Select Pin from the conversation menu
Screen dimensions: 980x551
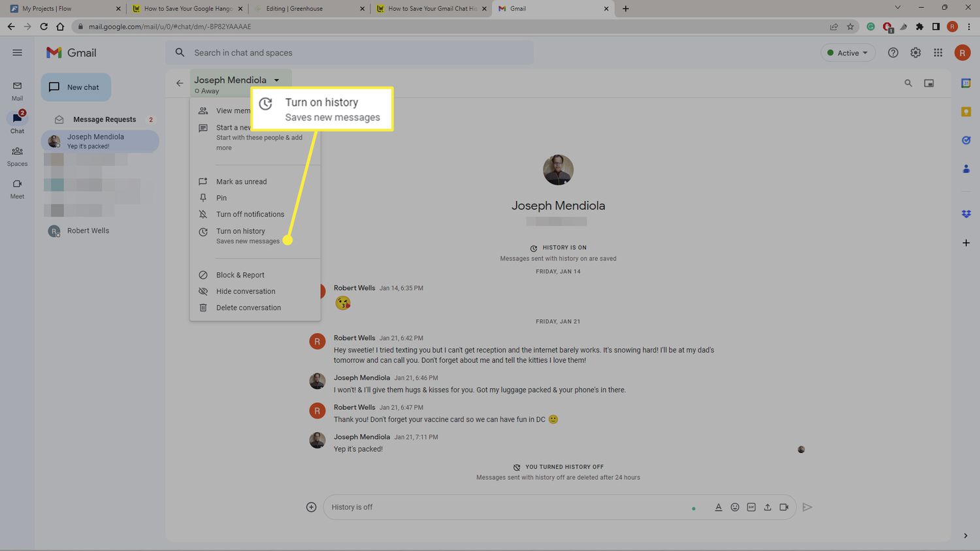pyautogui.click(x=255, y=198)
